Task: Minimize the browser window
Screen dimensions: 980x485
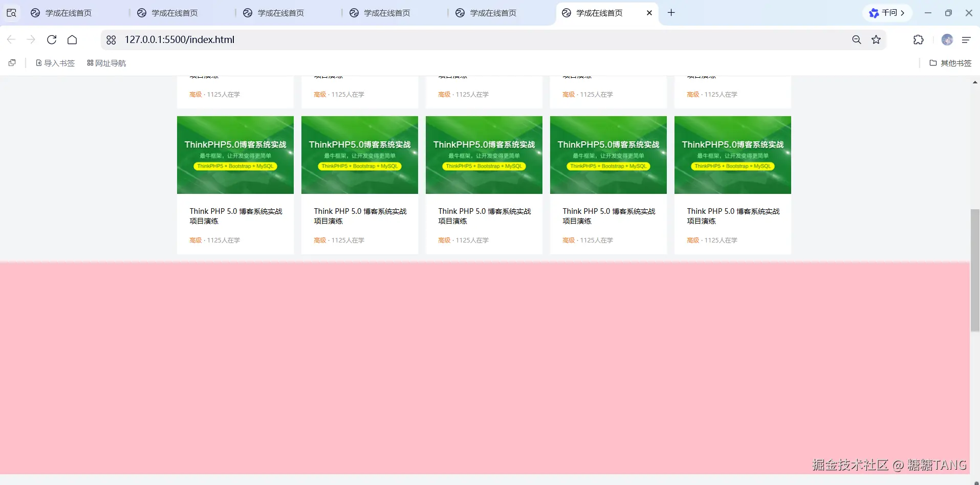Action: coord(928,13)
